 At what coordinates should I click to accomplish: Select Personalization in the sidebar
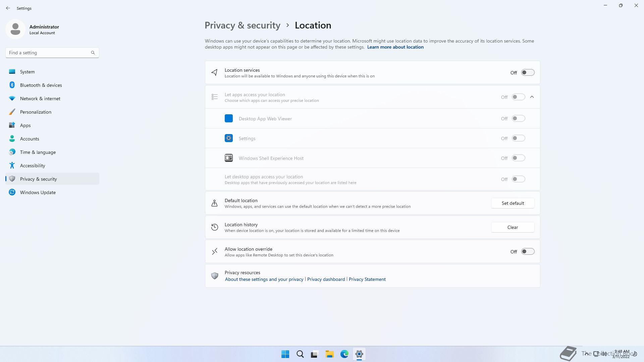pos(52,112)
